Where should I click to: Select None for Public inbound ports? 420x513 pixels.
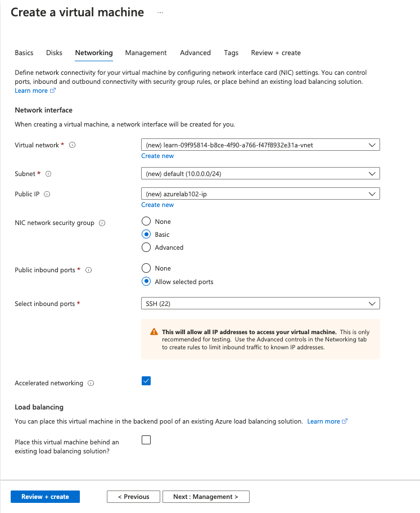click(x=146, y=268)
